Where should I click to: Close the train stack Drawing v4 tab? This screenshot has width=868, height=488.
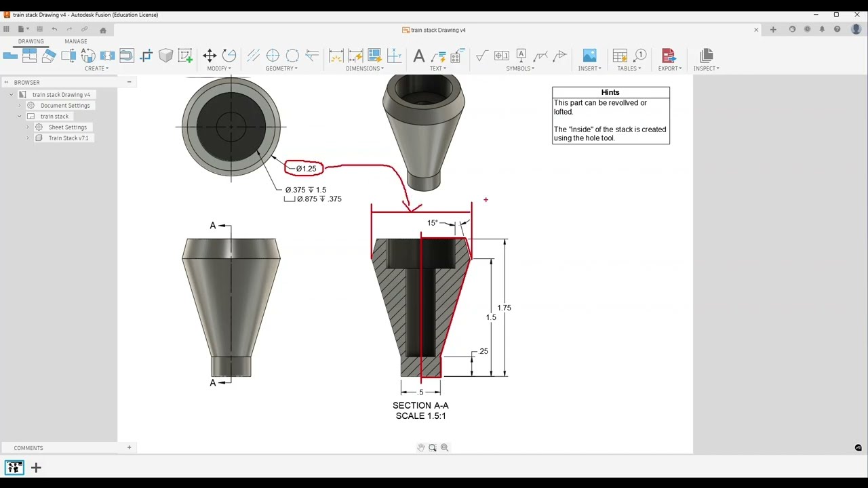(756, 30)
